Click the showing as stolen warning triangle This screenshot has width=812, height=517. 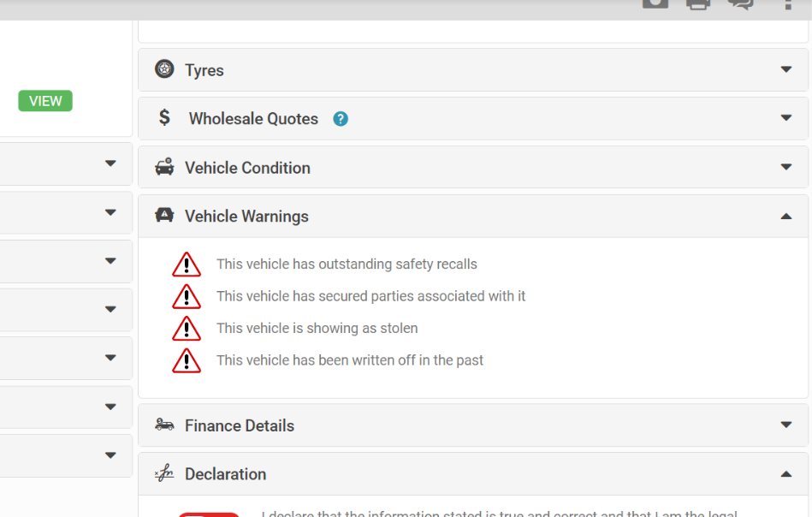click(187, 329)
